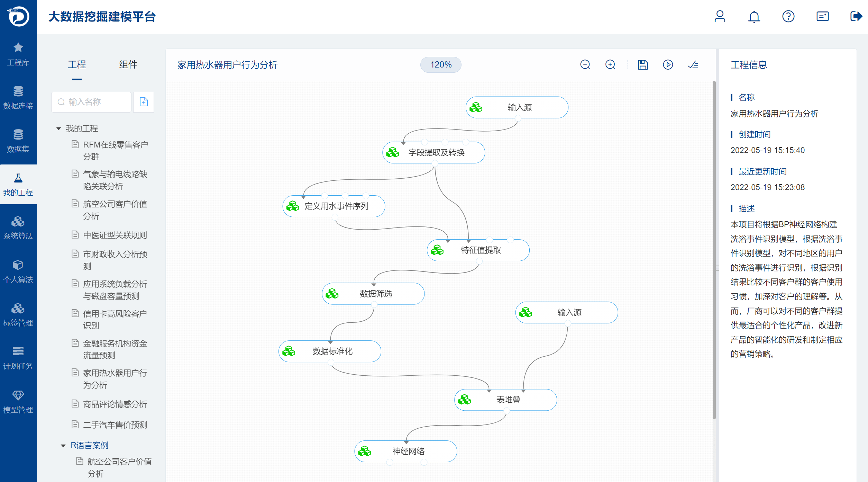Save the project with the floppy disk icon

pos(643,65)
